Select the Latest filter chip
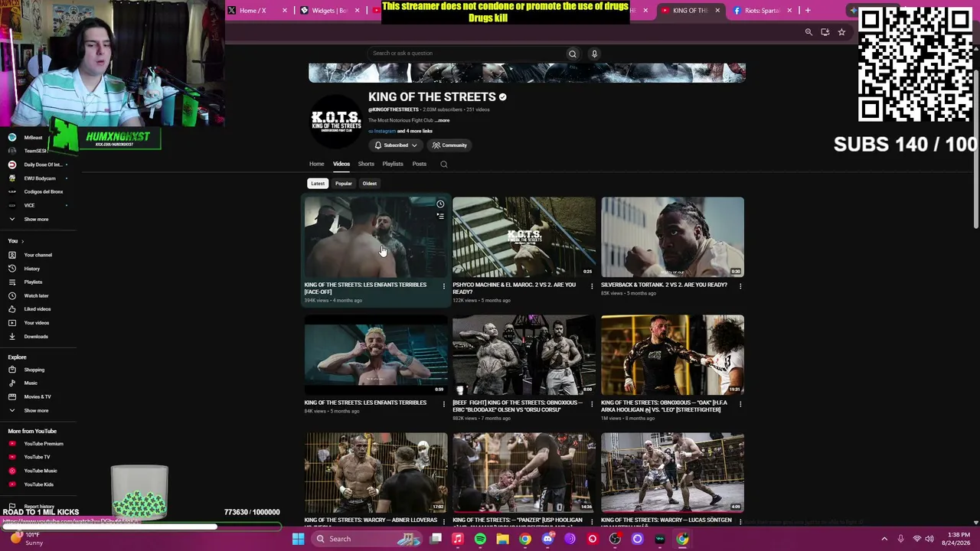The width and height of the screenshot is (980, 551). (318, 184)
